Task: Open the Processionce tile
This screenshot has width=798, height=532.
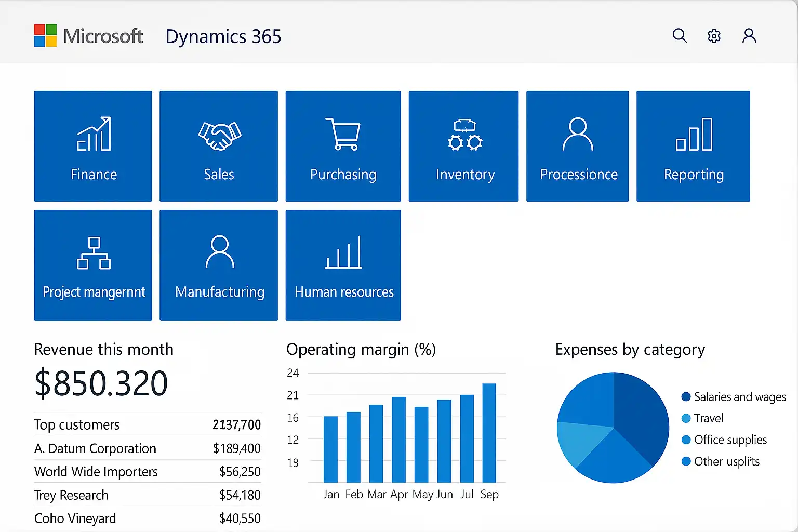Action: pos(577,146)
